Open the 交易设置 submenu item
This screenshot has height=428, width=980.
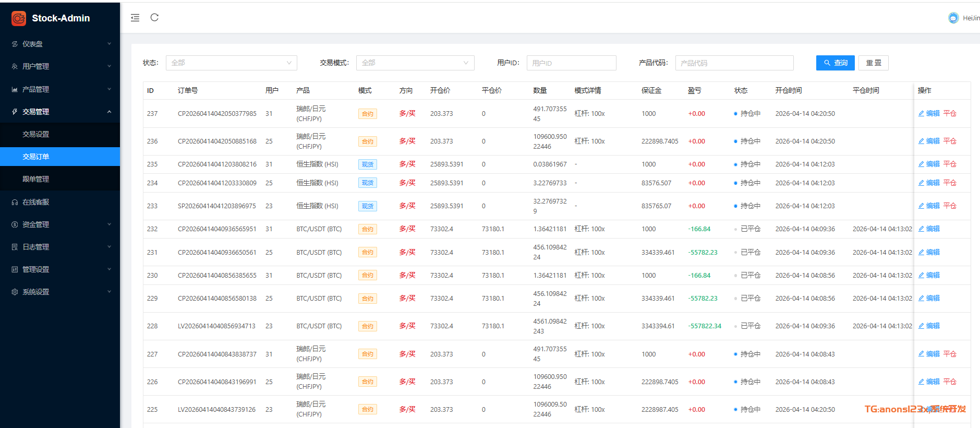36,135
